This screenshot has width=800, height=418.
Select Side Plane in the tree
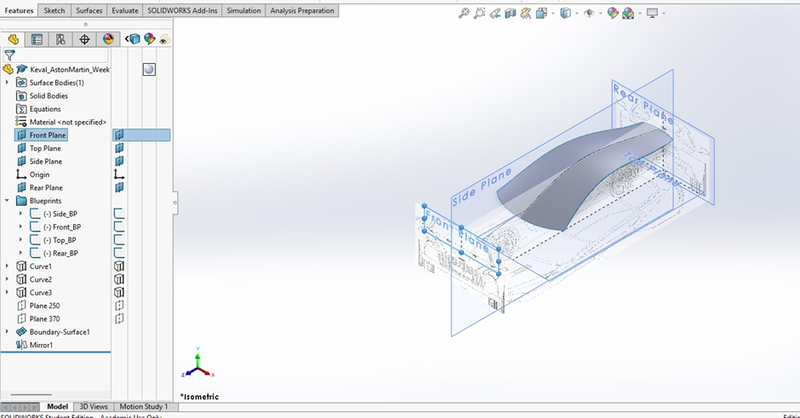45,161
